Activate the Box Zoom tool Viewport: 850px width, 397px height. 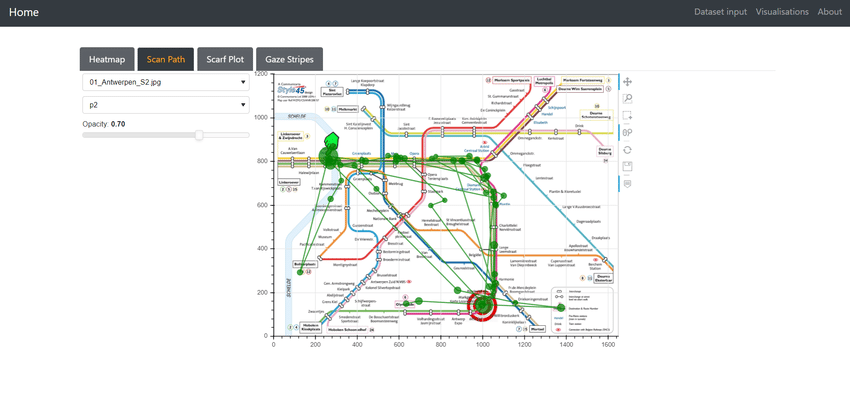[627, 99]
